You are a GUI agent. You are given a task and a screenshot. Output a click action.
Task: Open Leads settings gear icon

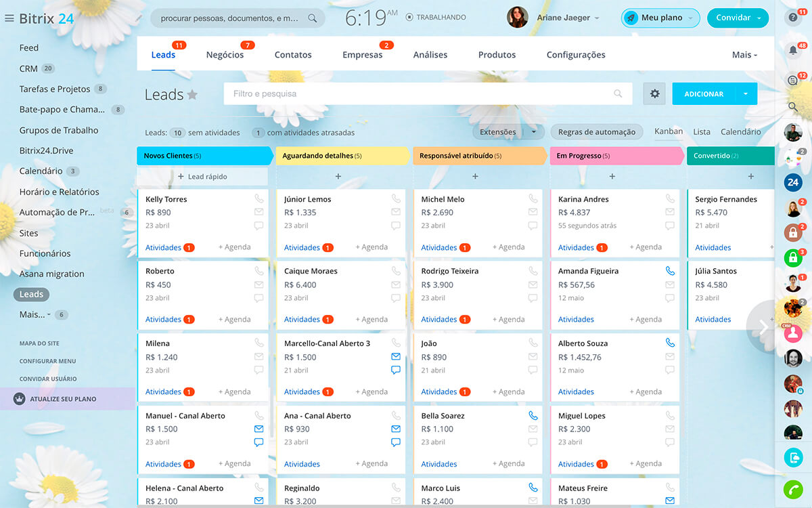pyautogui.click(x=654, y=94)
